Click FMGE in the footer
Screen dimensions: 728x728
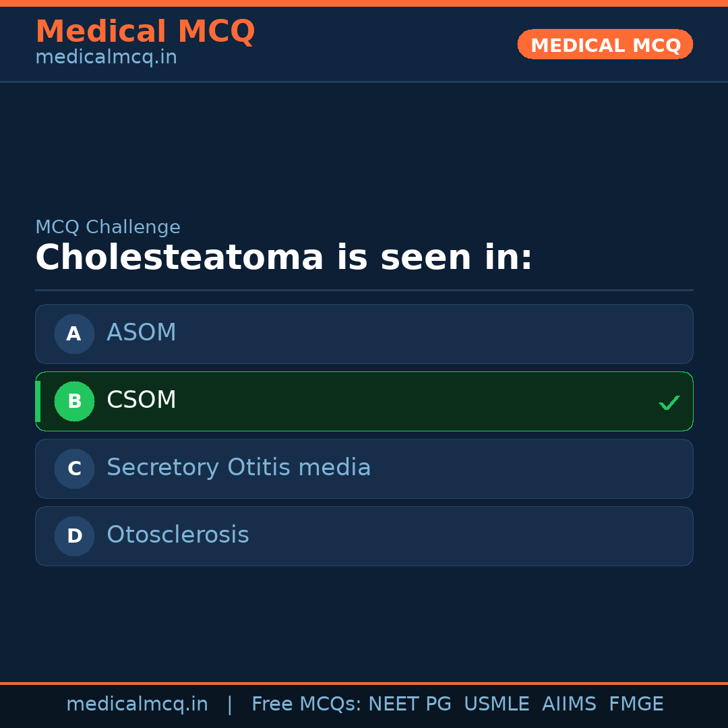click(x=636, y=704)
